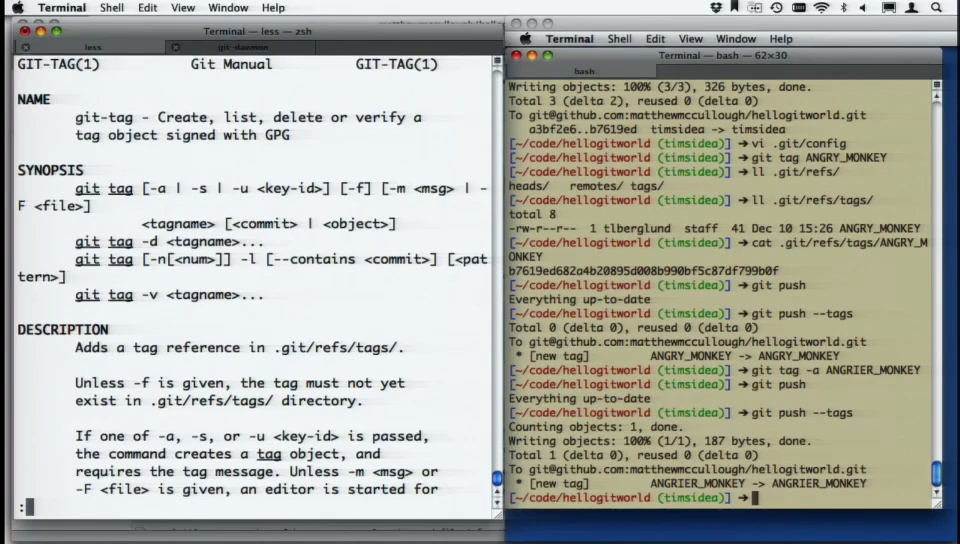Click the 'Terminal — bash — 62×30' window title
Screen dimensions: 960x544
pos(722,55)
